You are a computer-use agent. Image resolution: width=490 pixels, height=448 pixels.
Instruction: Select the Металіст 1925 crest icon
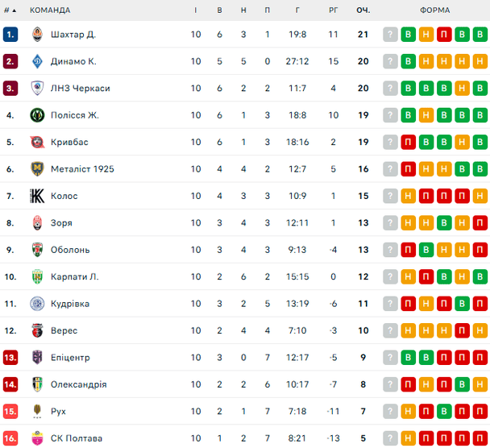[x=37, y=169]
